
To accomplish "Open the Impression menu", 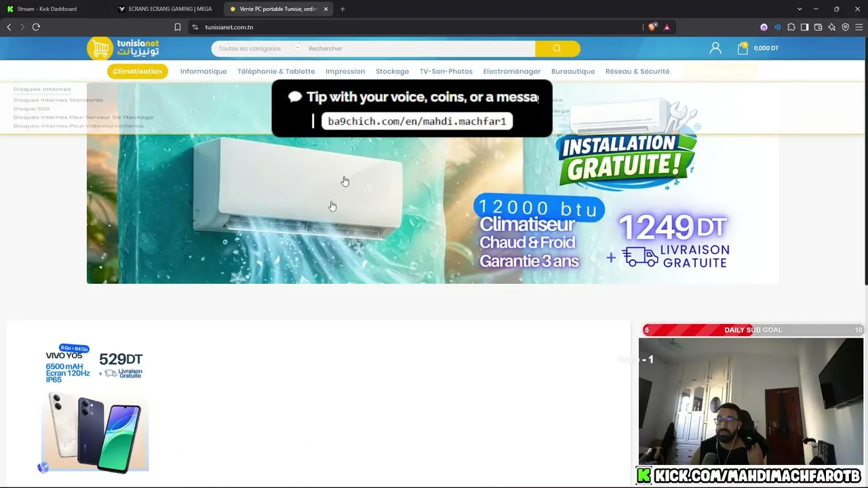I will [345, 71].
